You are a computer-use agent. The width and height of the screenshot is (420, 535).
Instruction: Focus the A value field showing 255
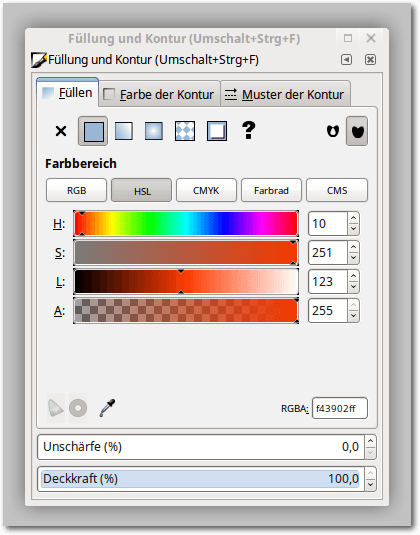point(328,310)
